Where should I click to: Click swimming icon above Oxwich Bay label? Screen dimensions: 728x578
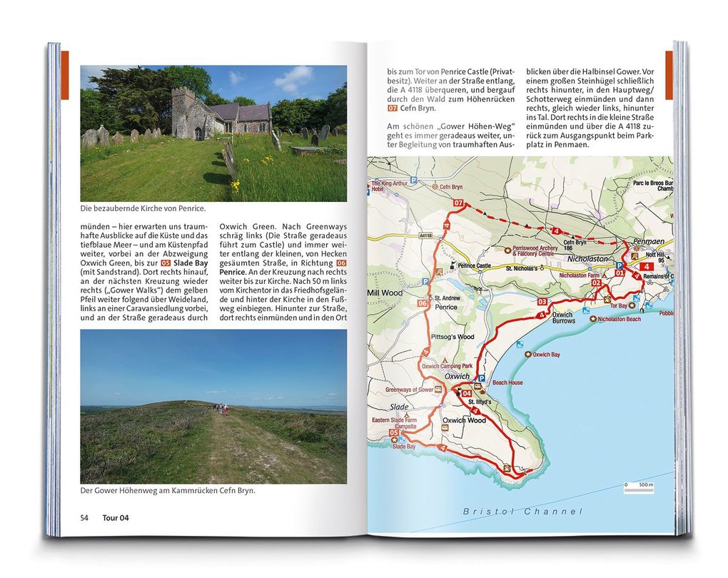pyautogui.click(x=520, y=344)
